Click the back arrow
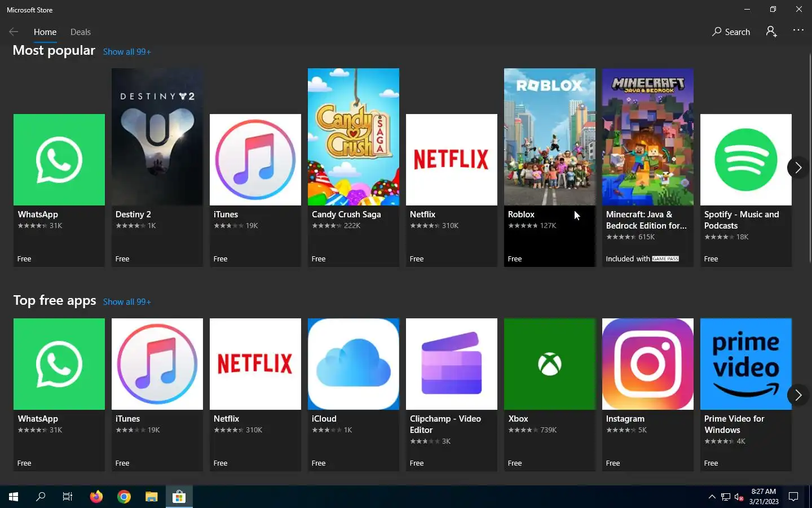This screenshot has width=812, height=508. (x=14, y=32)
